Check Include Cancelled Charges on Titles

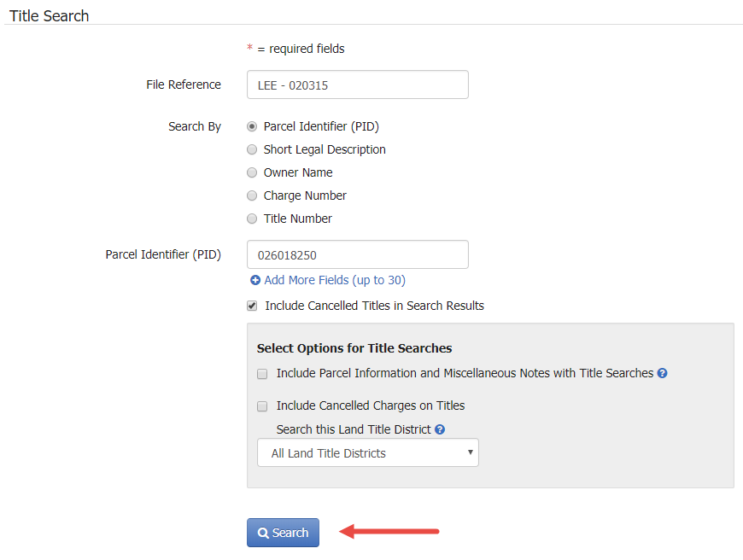click(262, 406)
